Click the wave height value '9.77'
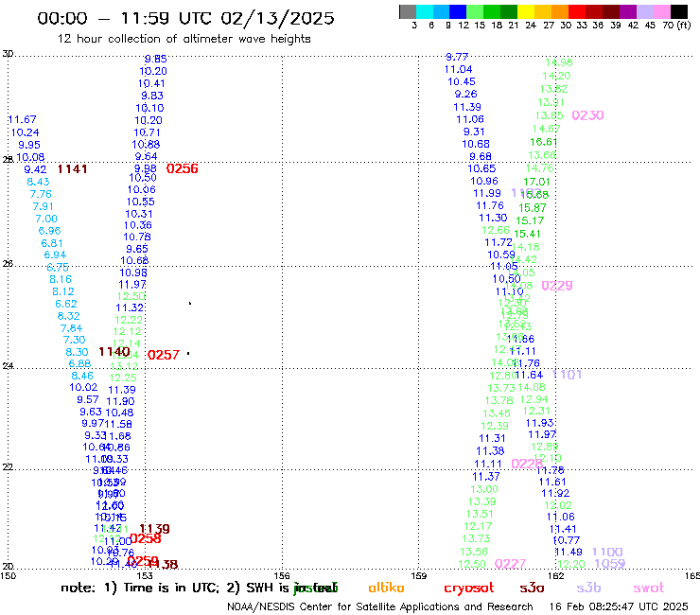Image resolution: width=700 pixels, height=615 pixels. [457, 57]
